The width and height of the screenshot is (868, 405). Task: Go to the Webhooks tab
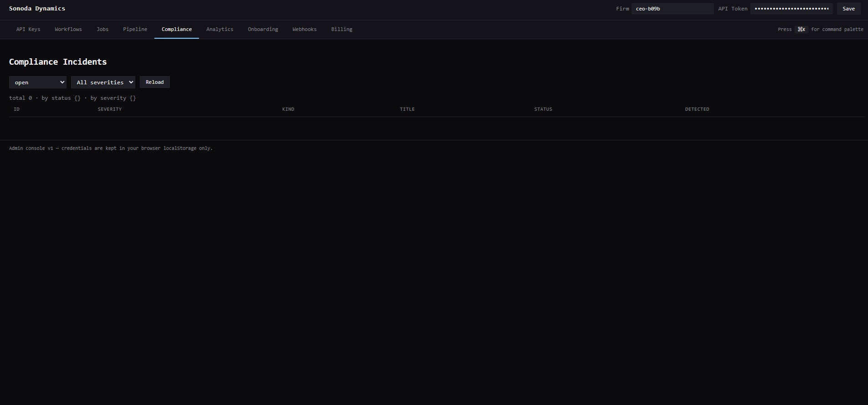coord(304,29)
